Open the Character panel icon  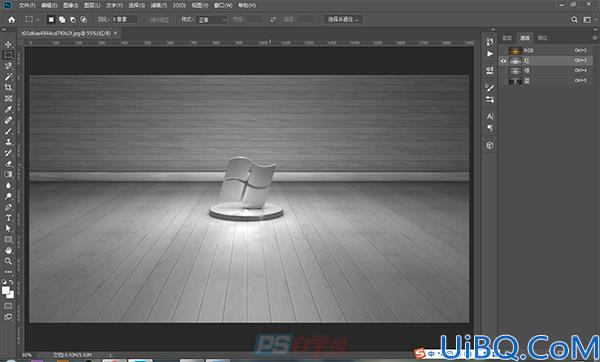pyautogui.click(x=490, y=116)
